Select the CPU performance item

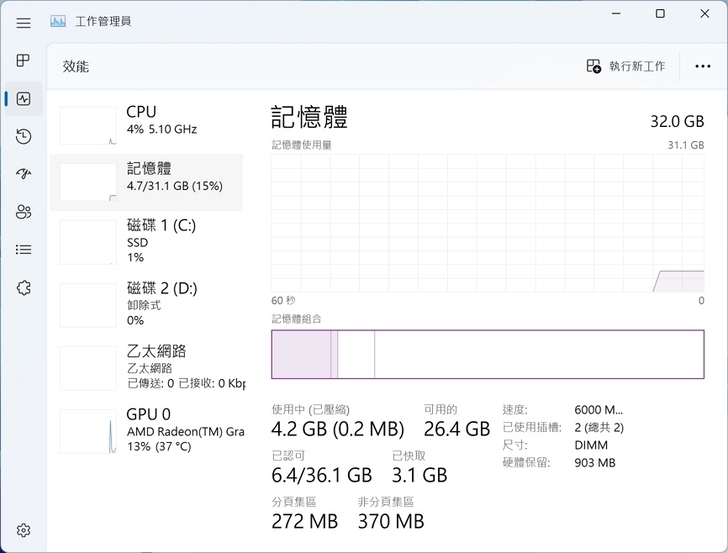coord(146,121)
